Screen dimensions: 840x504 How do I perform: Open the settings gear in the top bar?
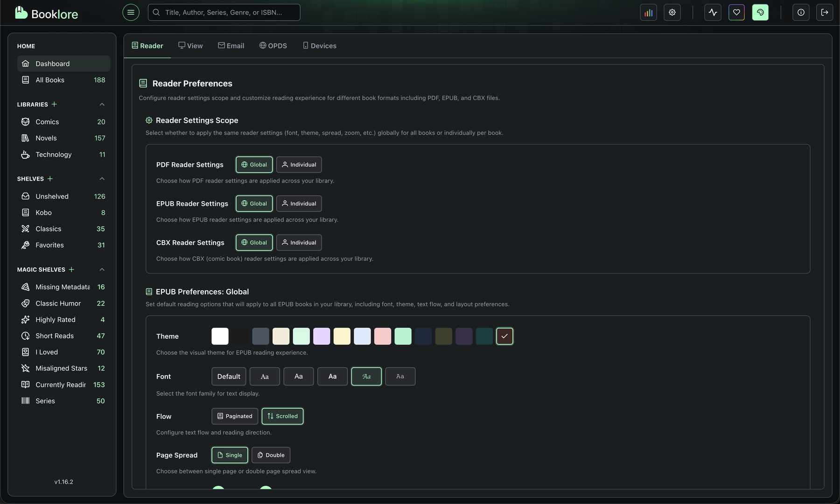[x=672, y=12]
